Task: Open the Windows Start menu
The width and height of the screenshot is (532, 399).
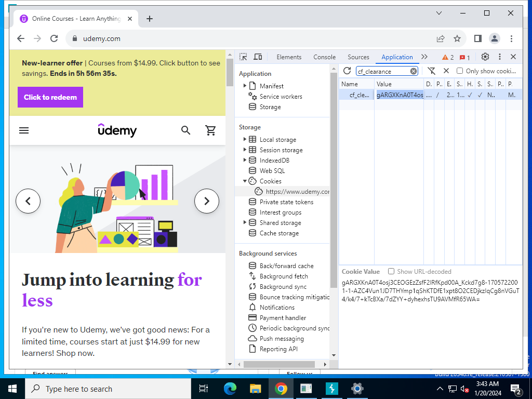Action: [x=12, y=389]
